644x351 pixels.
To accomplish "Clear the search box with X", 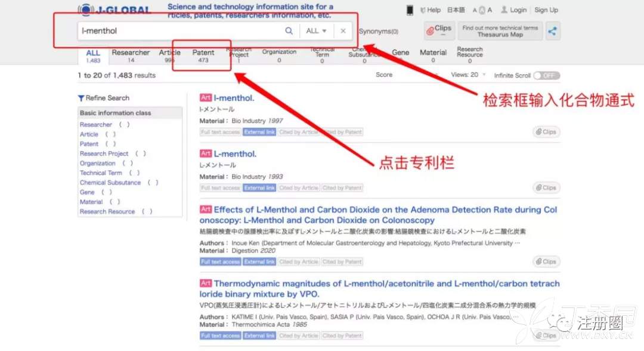I will coord(343,31).
